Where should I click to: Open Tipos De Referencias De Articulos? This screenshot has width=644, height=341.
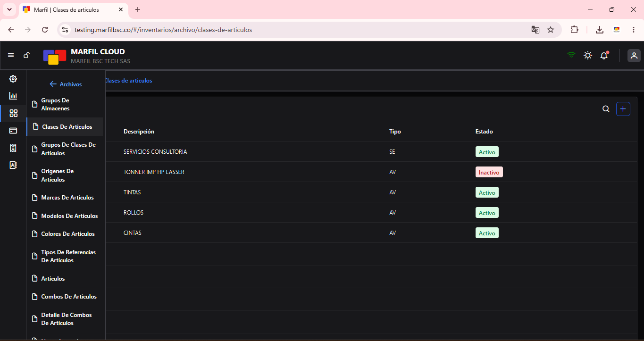(65, 256)
